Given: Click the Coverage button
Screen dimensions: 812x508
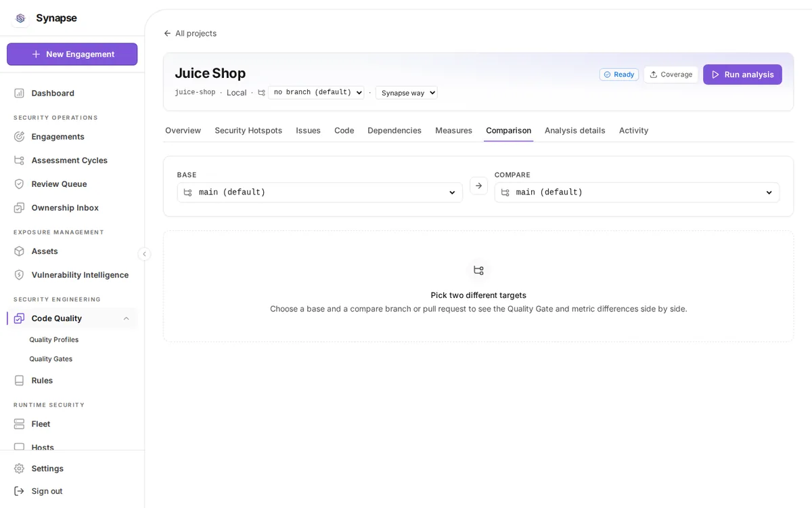Looking at the screenshot, I should pyautogui.click(x=671, y=75).
